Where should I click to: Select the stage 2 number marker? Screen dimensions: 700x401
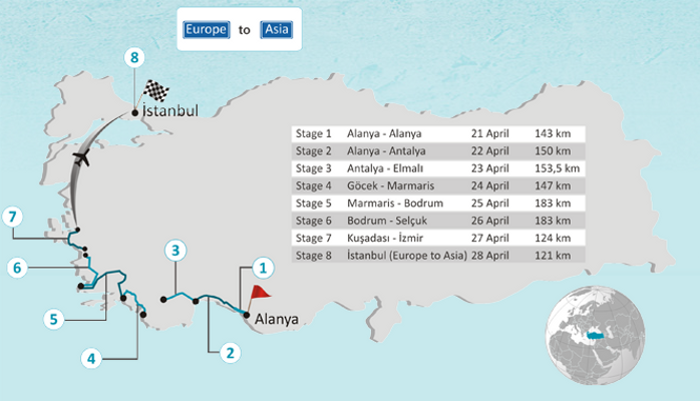click(x=229, y=351)
